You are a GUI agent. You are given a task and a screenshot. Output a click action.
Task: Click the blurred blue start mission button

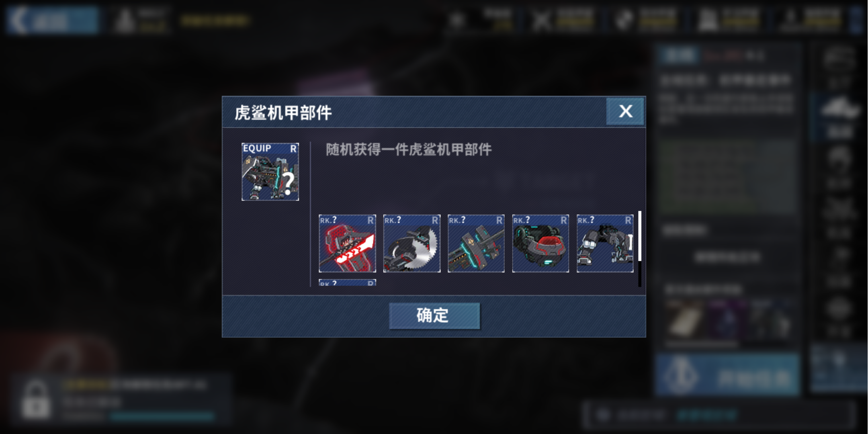pyautogui.click(x=727, y=375)
